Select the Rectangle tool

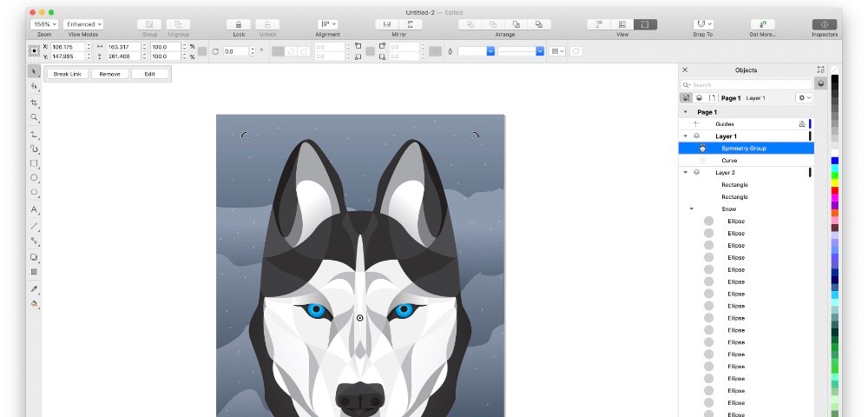coord(35,163)
